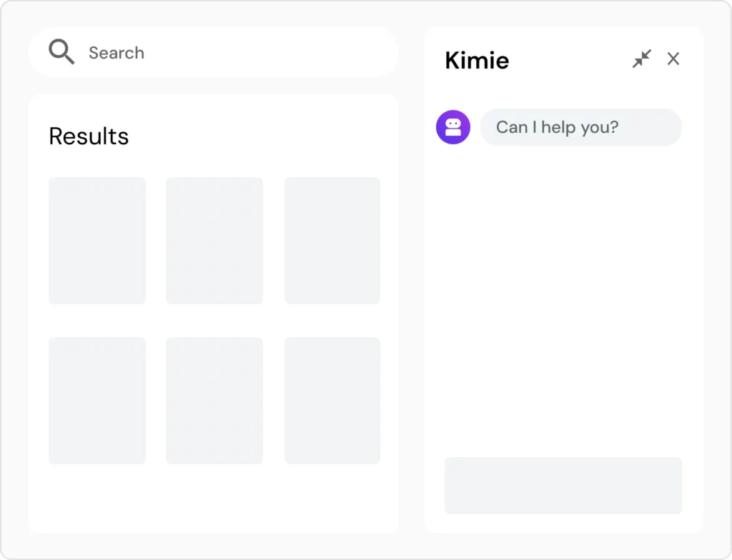732x560 pixels.
Task: Select the last result card in bottom row
Action: [x=332, y=401]
